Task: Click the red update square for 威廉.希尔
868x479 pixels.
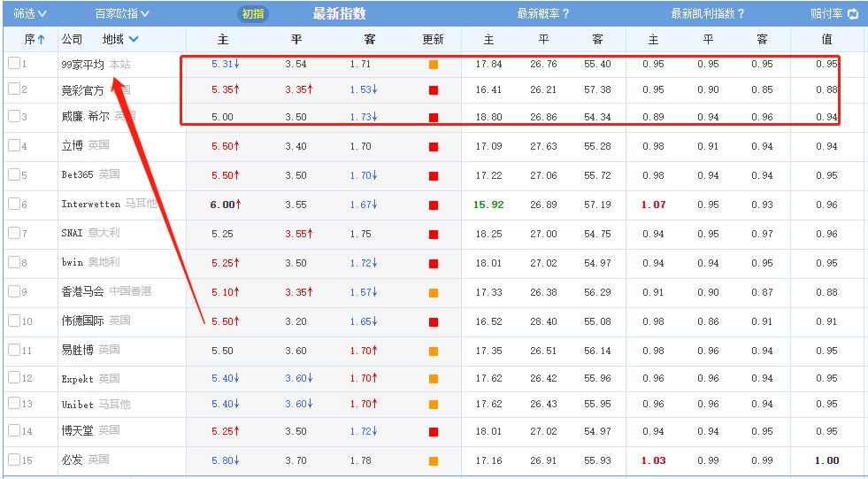Action: (434, 118)
